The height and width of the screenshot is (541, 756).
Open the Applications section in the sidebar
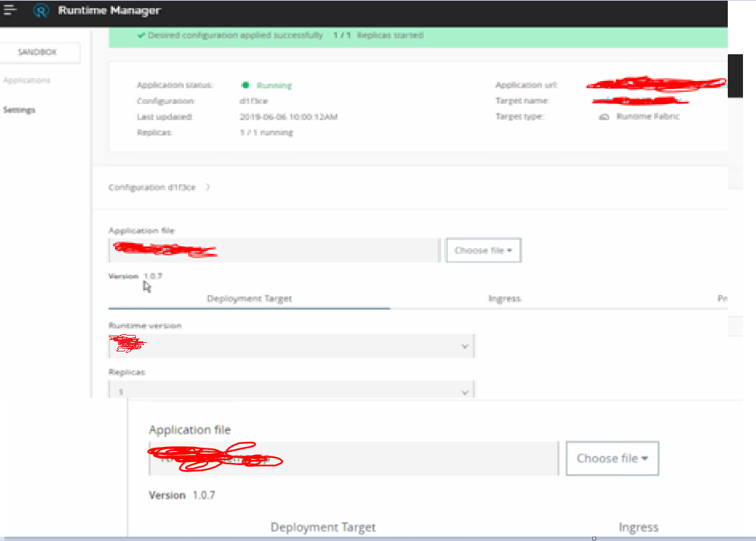[x=28, y=80]
